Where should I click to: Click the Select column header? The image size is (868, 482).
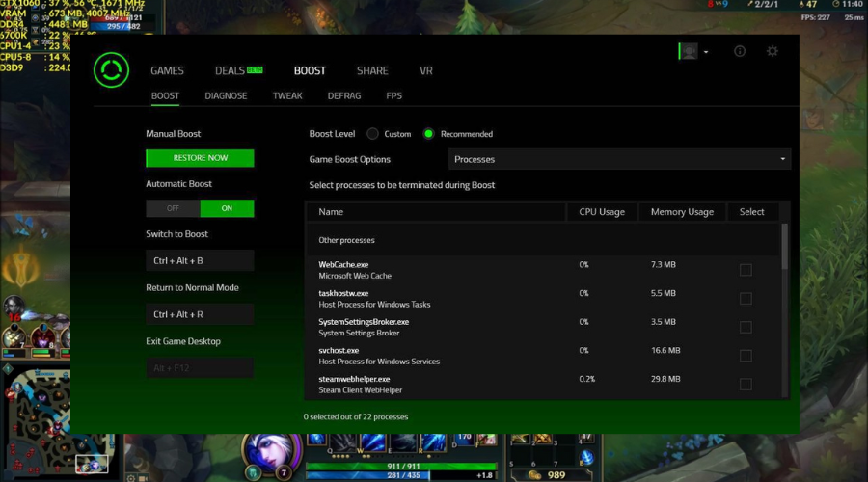click(751, 212)
